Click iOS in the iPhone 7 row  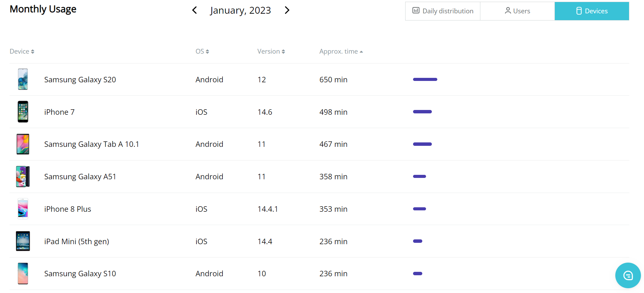pyautogui.click(x=202, y=112)
